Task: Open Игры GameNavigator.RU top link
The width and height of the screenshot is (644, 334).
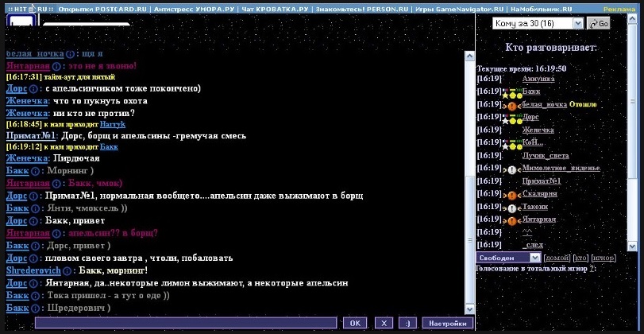Action: [x=460, y=9]
